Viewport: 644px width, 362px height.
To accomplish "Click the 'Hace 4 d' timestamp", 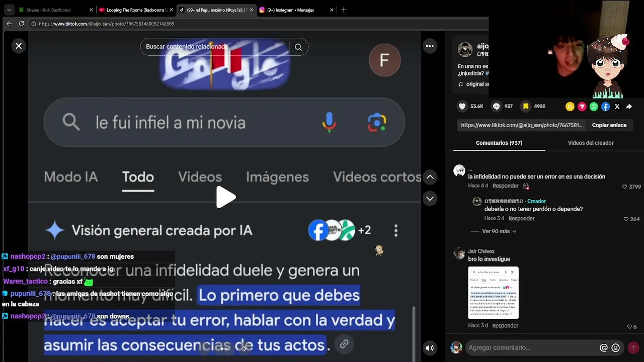I will point(478,186).
